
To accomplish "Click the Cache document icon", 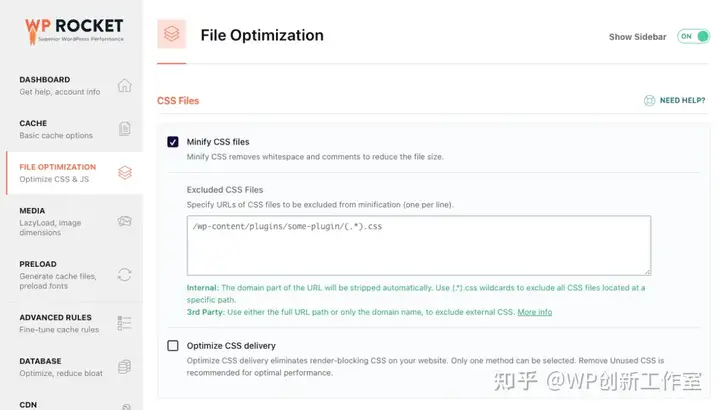I will tap(124, 129).
